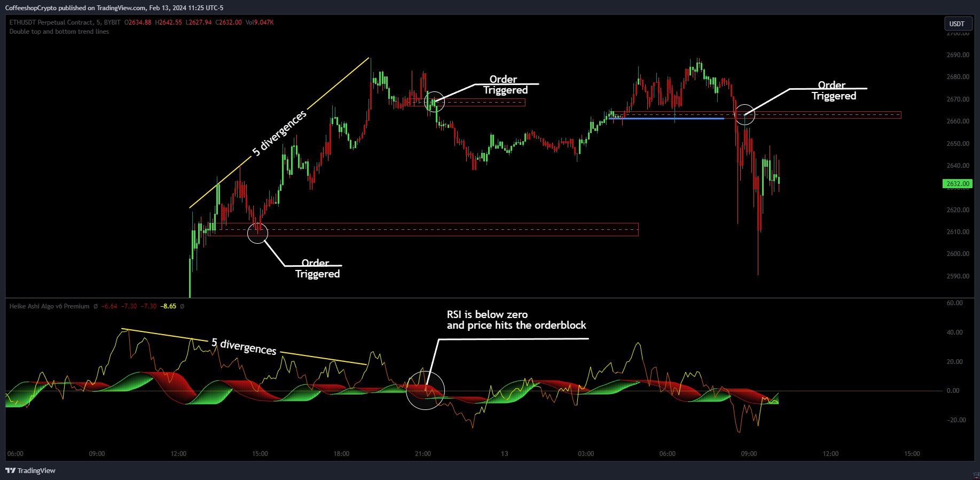
Task: Open the USDT currency selector
Action: pos(957,24)
